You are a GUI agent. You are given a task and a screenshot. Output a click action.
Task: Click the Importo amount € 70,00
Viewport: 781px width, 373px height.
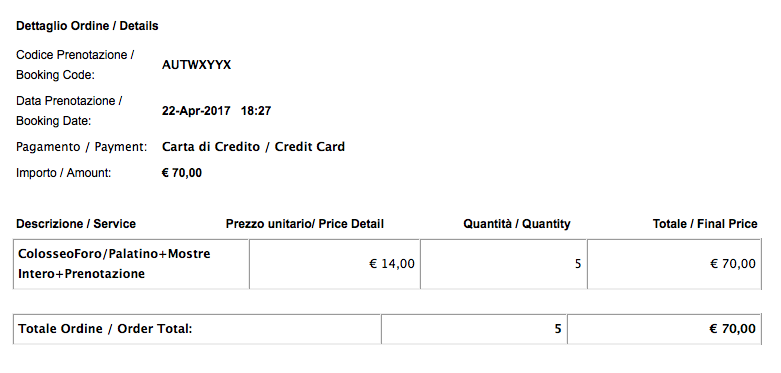tap(182, 173)
